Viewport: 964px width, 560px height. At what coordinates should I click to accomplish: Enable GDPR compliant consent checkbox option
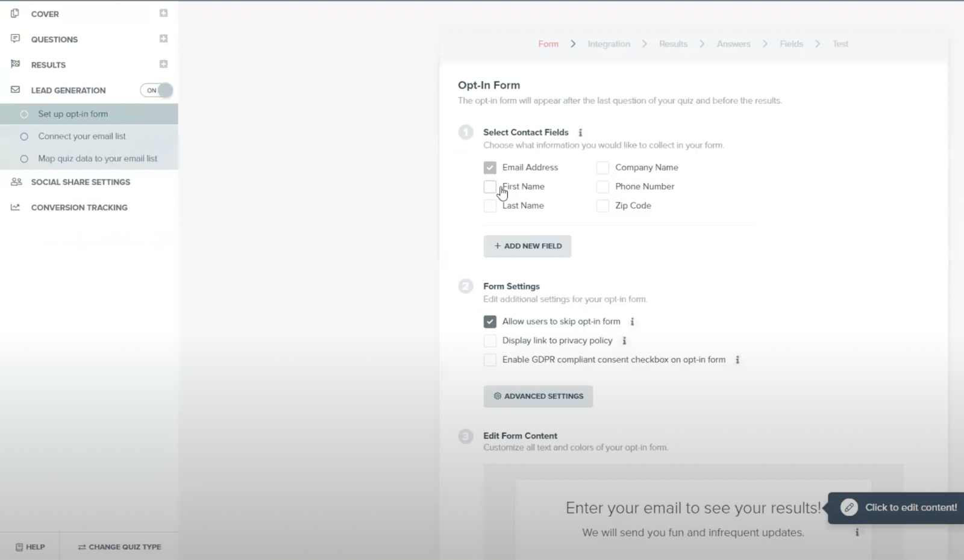pyautogui.click(x=490, y=360)
